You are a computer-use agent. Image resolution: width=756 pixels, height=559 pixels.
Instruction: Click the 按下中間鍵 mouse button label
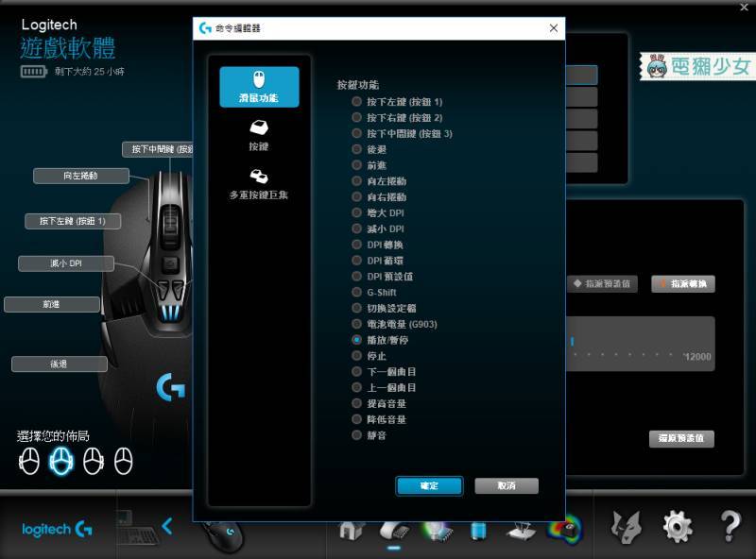coord(158,149)
